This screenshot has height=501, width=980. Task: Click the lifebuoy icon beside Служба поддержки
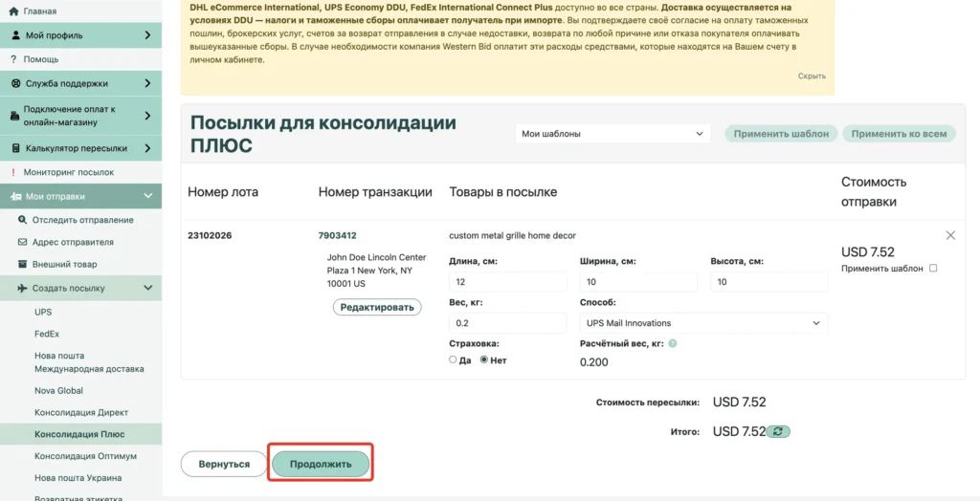coord(16,83)
